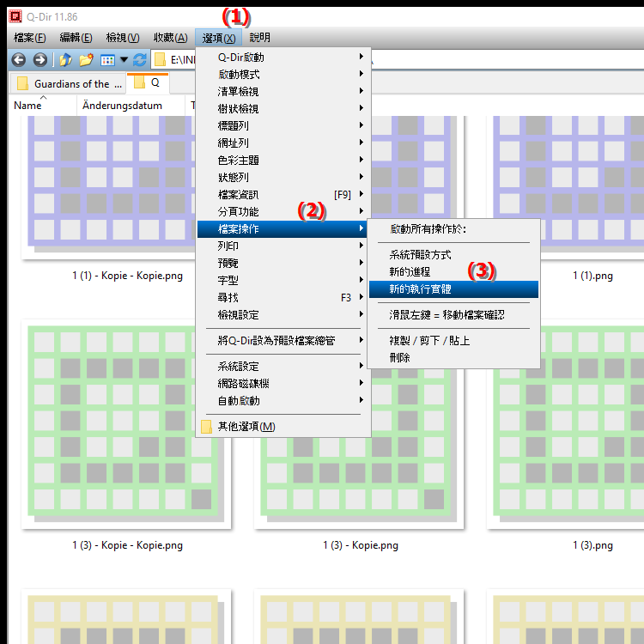Click the highlighted 檔案操作 menu item
This screenshot has width=644, height=644.
tap(283, 229)
